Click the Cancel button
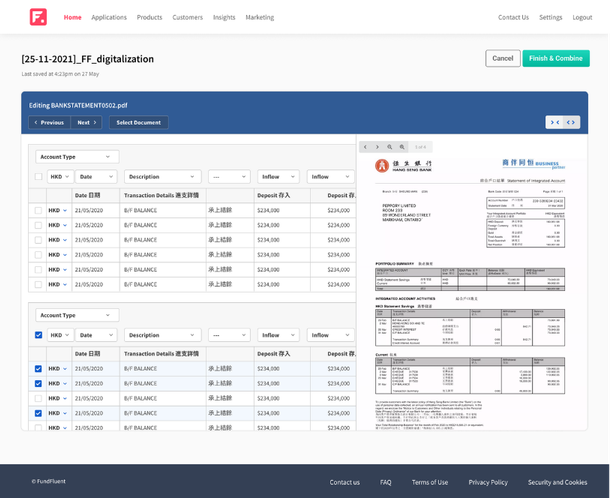The image size is (611, 498). tap(503, 58)
